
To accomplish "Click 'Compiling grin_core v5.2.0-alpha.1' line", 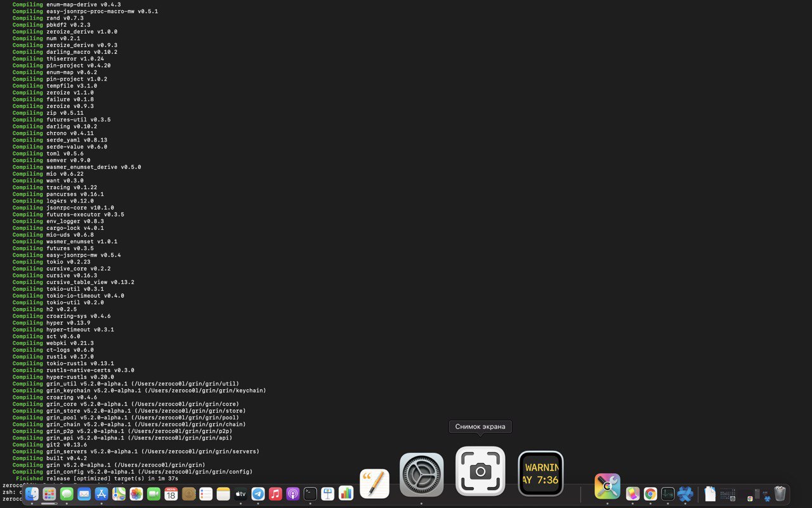I will point(126,404).
